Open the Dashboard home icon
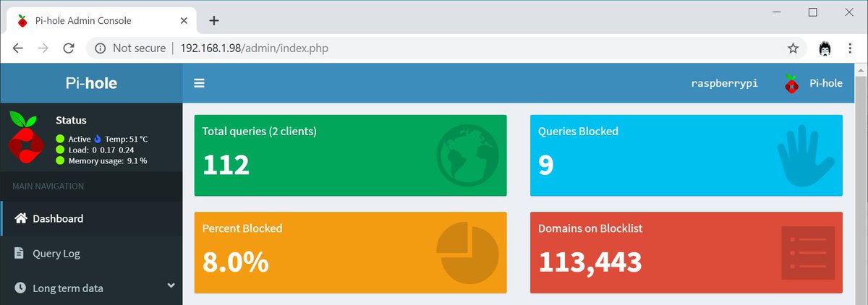 click(x=21, y=218)
